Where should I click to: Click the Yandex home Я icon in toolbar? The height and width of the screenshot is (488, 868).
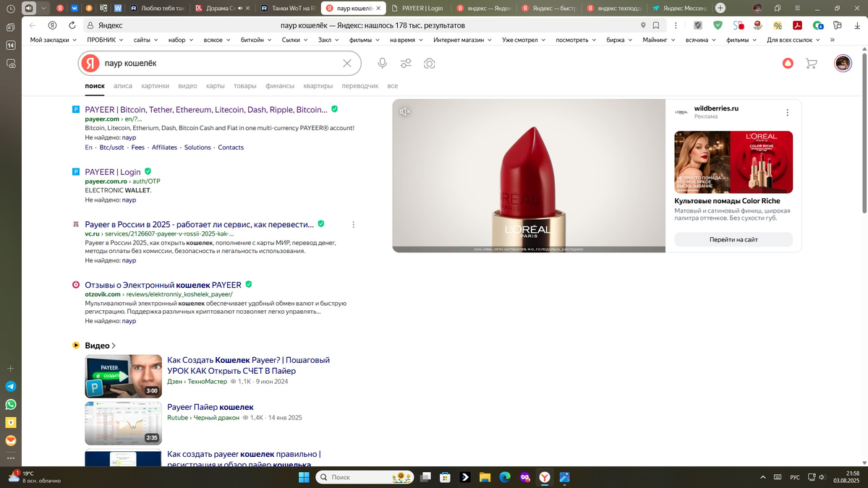pos(52,25)
